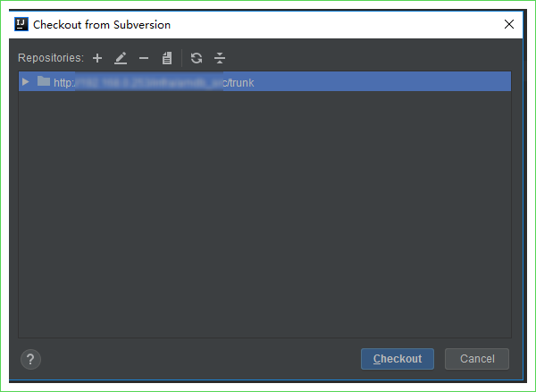Click the folder icon of trunk repository
Viewport: 536px width, 392px height.
click(x=44, y=81)
